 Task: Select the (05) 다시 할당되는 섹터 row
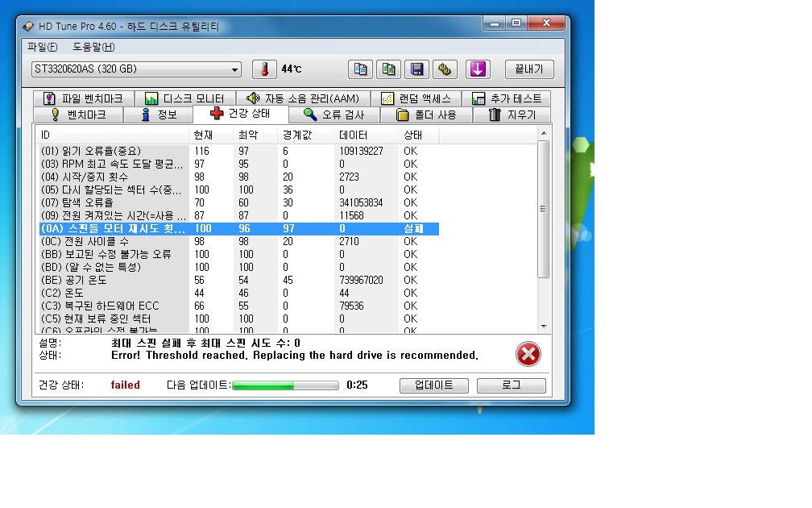[x=238, y=189]
